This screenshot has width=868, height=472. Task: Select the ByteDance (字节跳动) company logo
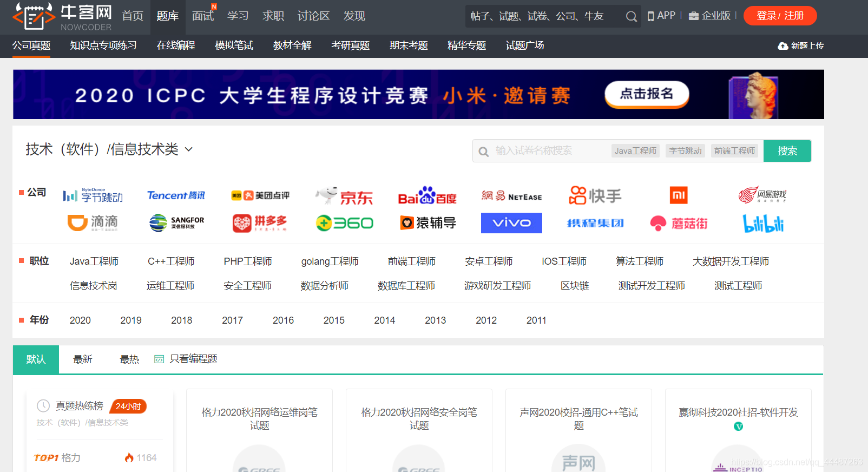click(x=93, y=195)
